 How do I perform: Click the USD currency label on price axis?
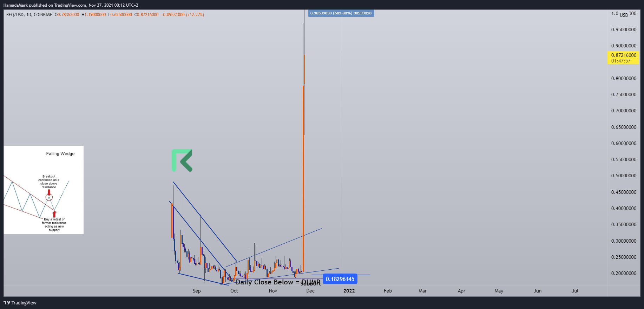tap(624, 15)
